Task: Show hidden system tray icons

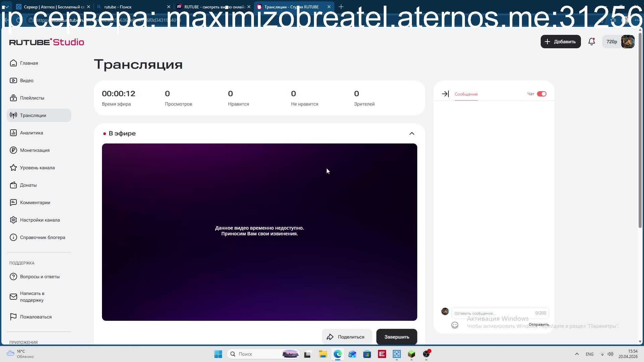Action: click(577, 354)
